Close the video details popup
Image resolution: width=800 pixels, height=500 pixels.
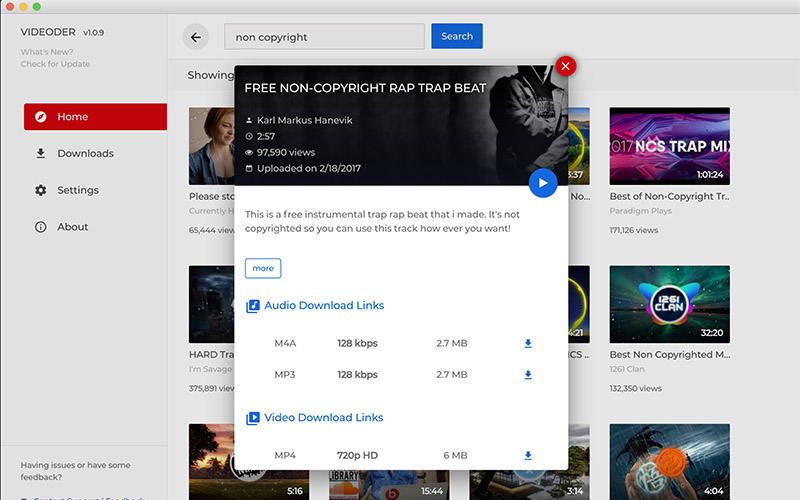click(565, 66)
